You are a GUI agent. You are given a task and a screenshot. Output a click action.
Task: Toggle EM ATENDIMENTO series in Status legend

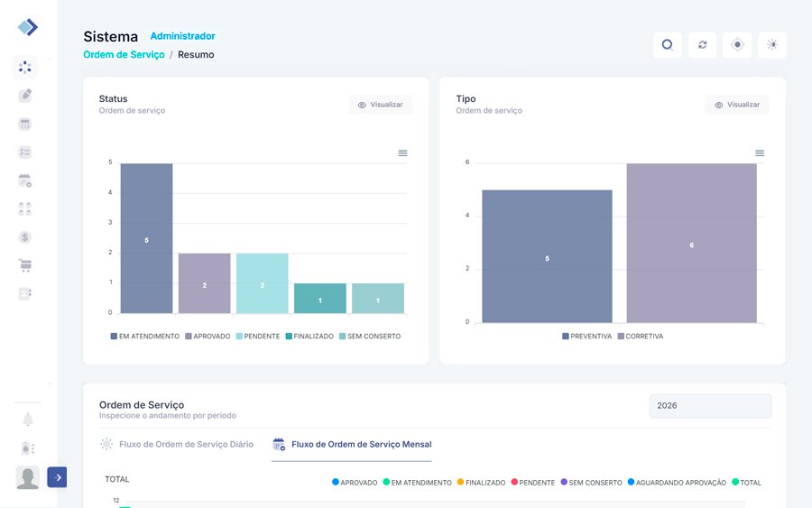click(x=144, y=337)
